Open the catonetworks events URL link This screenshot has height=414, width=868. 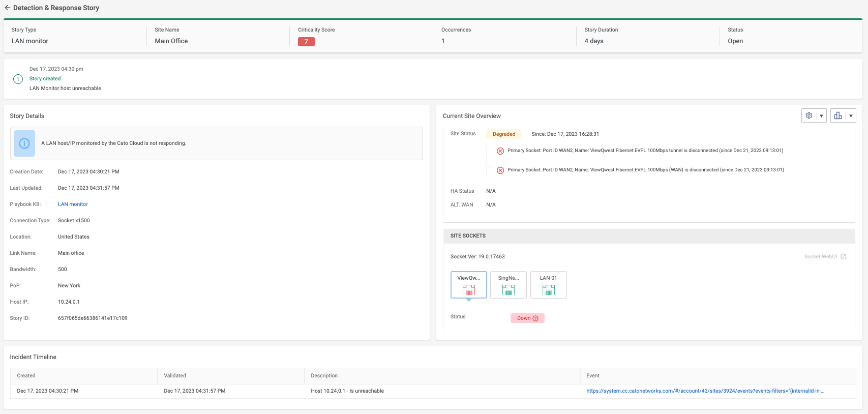click(x=705, y=391)
